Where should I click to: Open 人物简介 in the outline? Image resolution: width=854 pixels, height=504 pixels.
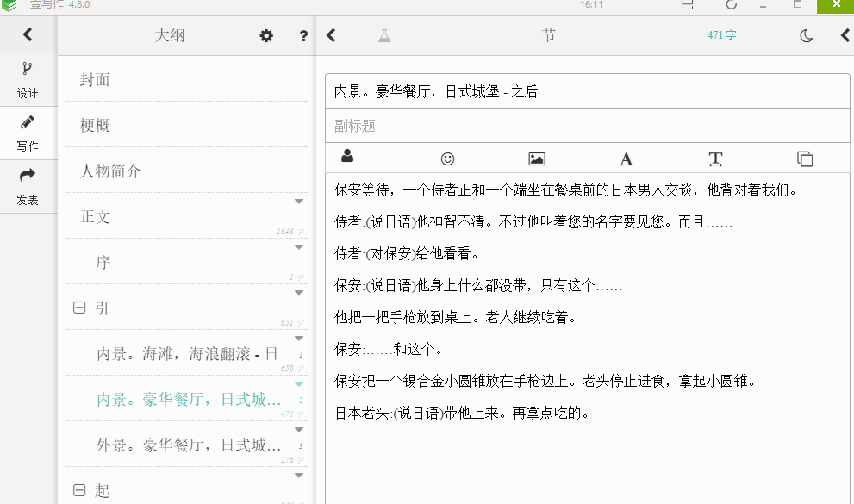110,171
